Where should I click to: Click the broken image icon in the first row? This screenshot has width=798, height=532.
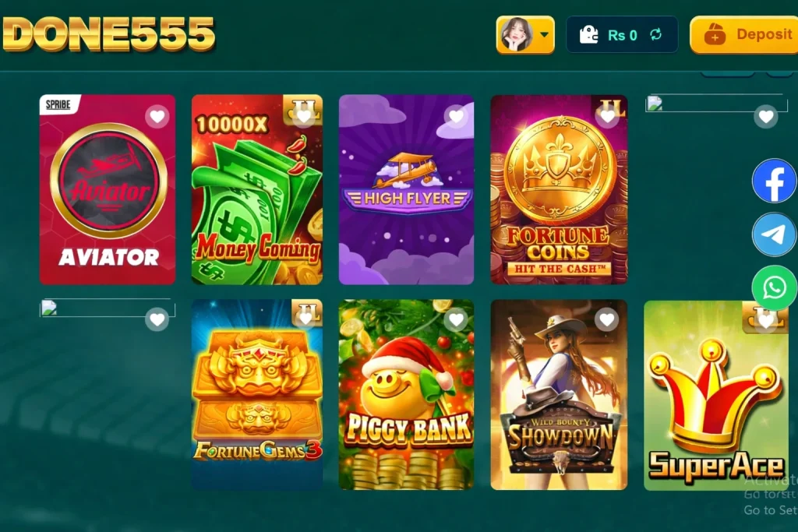(x=655, y=104)
